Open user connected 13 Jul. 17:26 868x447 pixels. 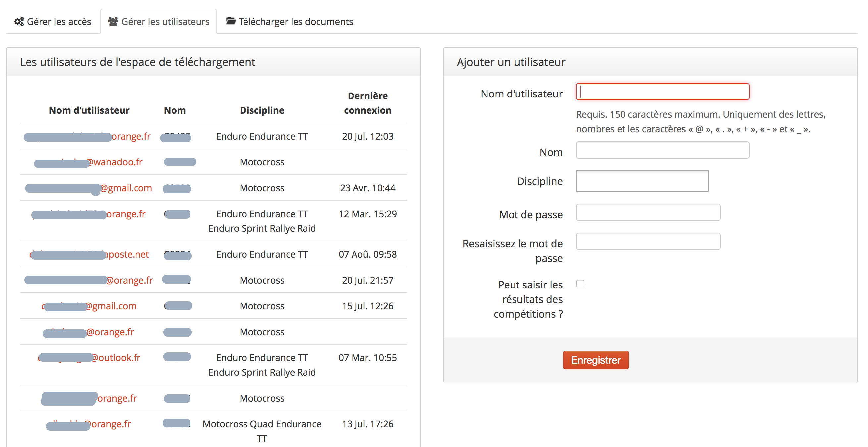[x=88, y=424]
